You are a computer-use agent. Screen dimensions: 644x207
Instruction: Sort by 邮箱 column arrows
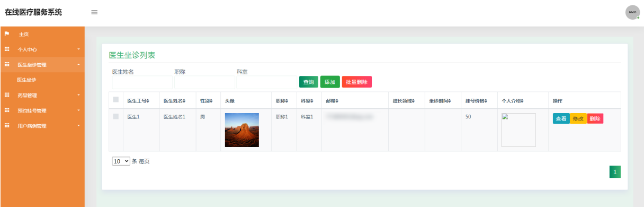pos(337,101)
